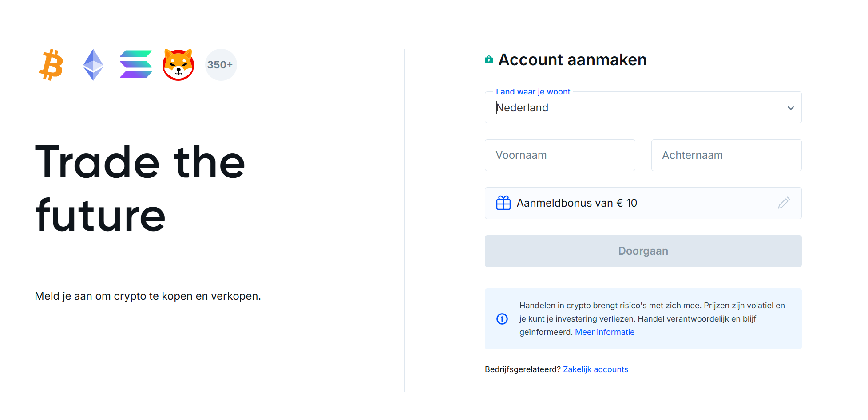Image resolution: width=868 pixels, height=420 pixels.
Task: Click the green lock icon beside Account aanmaken
Action: click(488, 59)
